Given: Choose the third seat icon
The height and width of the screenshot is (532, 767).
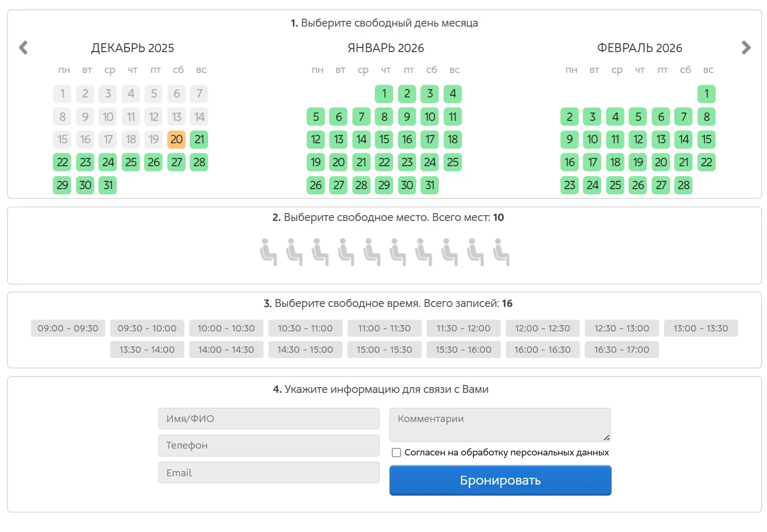Looking at the screenshot, I should [x=320, y=252].
